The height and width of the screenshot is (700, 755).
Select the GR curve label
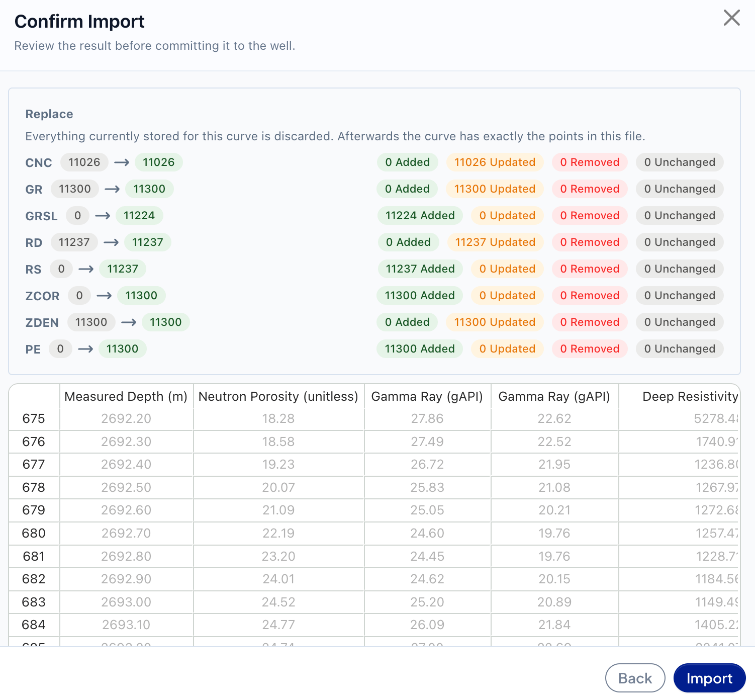(34, 189)
